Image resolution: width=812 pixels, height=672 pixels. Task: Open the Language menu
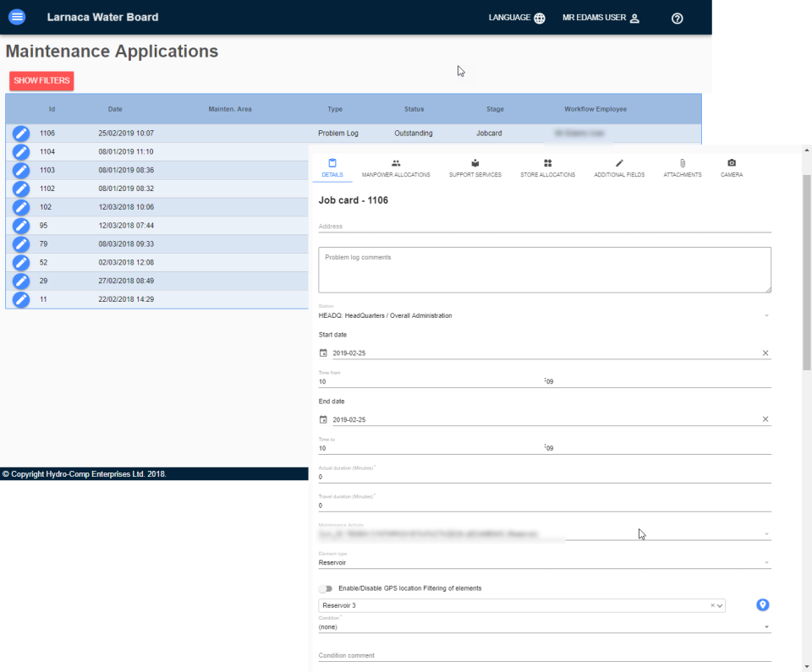pos(516,17)
